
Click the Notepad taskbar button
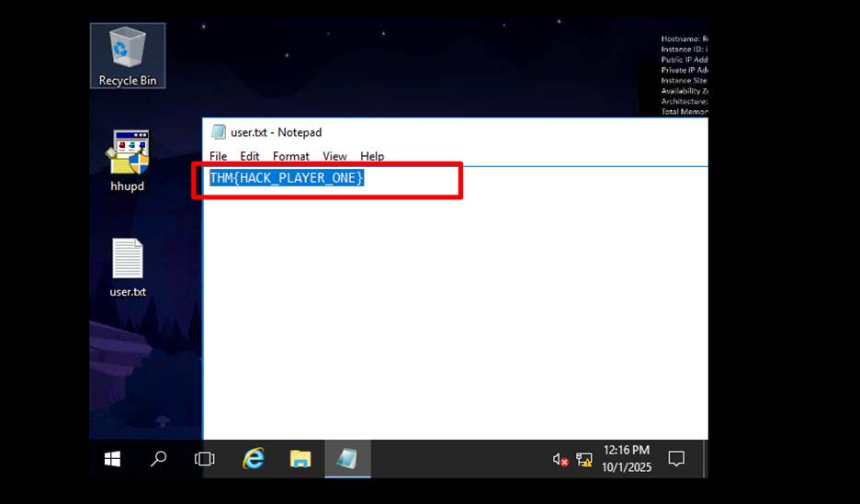[347, 459]
